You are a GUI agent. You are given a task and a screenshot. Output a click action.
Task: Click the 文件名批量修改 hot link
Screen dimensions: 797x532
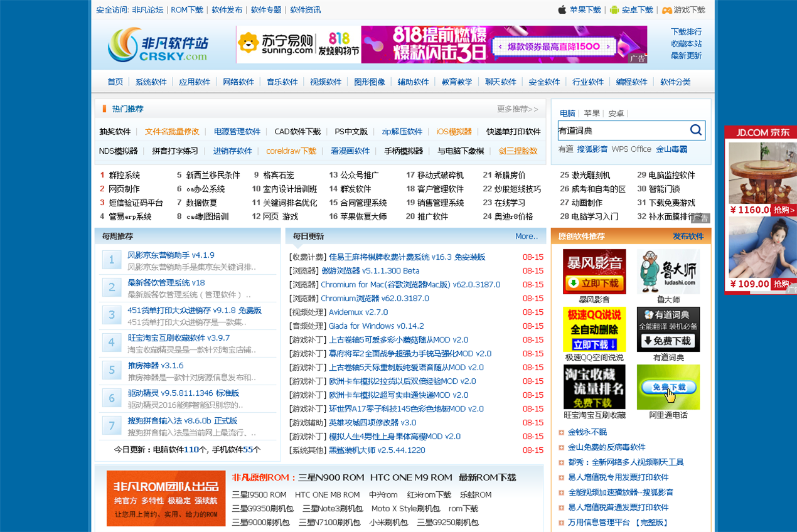tap(172, 131)
